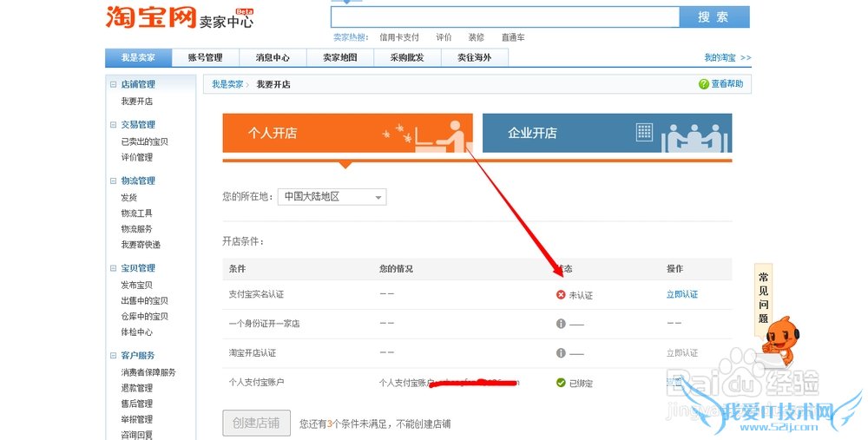Open 物流工具 in the sidebar

pyautogui.click(x=137, y=213)
